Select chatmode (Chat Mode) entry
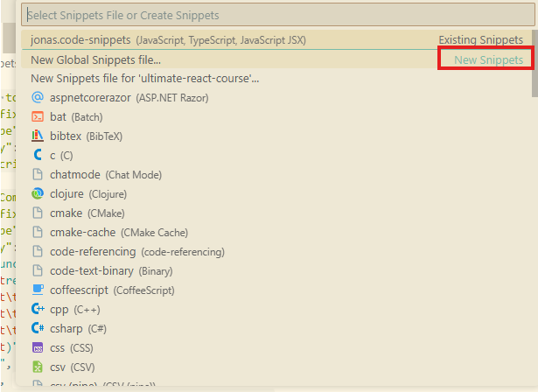538x392 pixels. (276, 175)
